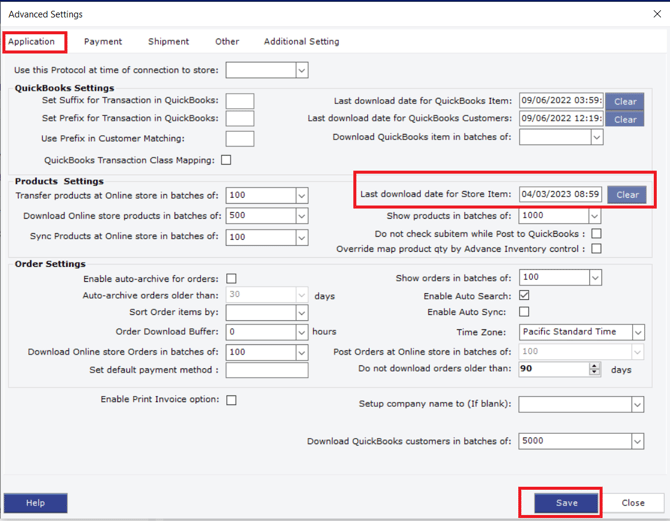Check Enable Print Invoice option
The height and width of the screenshot is (521, 670).
231,400
